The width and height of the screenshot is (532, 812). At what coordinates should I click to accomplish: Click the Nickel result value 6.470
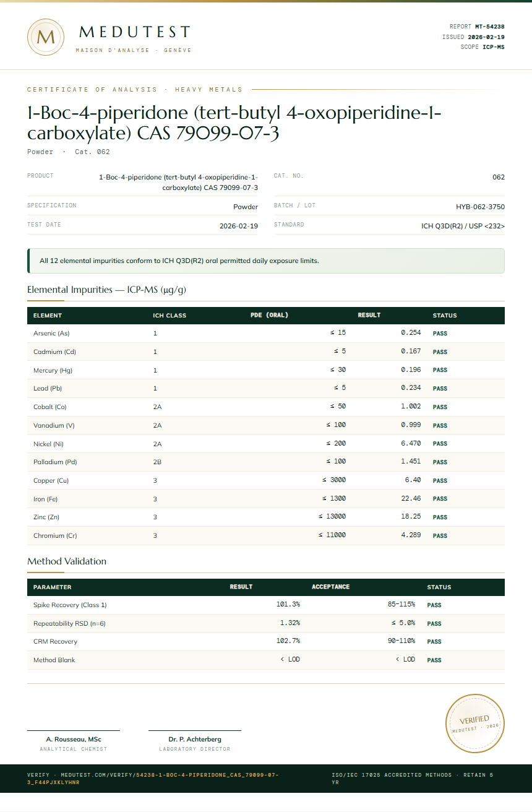(411, 443)
